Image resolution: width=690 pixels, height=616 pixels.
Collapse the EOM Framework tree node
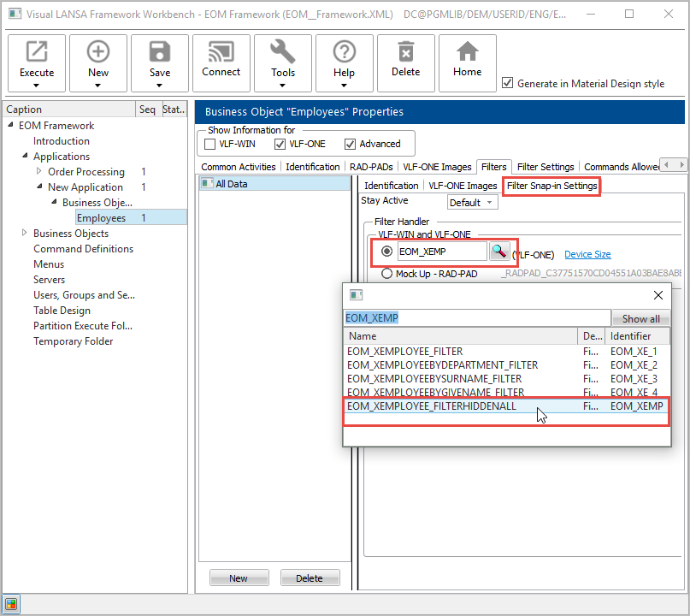10,125
